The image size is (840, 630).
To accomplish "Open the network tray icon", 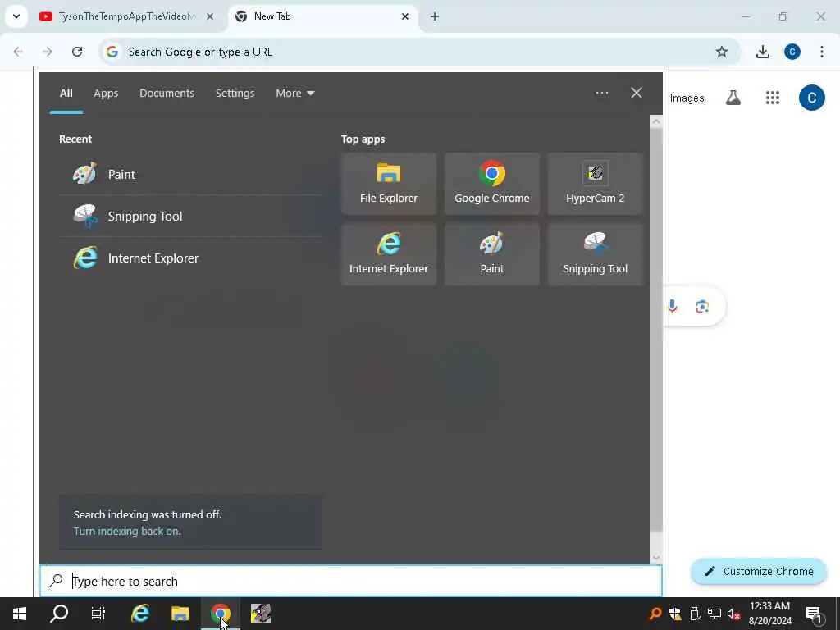I will 714,614.
